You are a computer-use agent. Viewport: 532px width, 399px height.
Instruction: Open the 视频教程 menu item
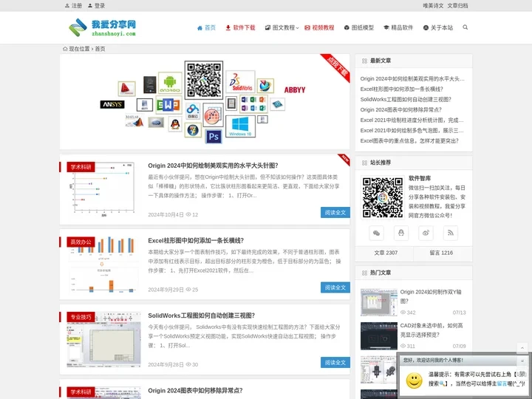tap(319, 27)
